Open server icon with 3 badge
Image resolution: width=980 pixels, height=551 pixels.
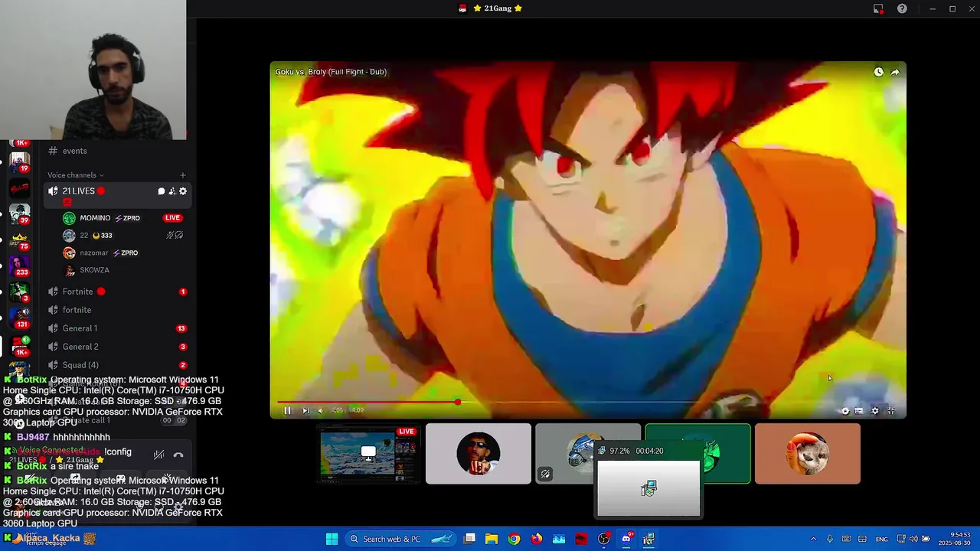pos(19,292)
